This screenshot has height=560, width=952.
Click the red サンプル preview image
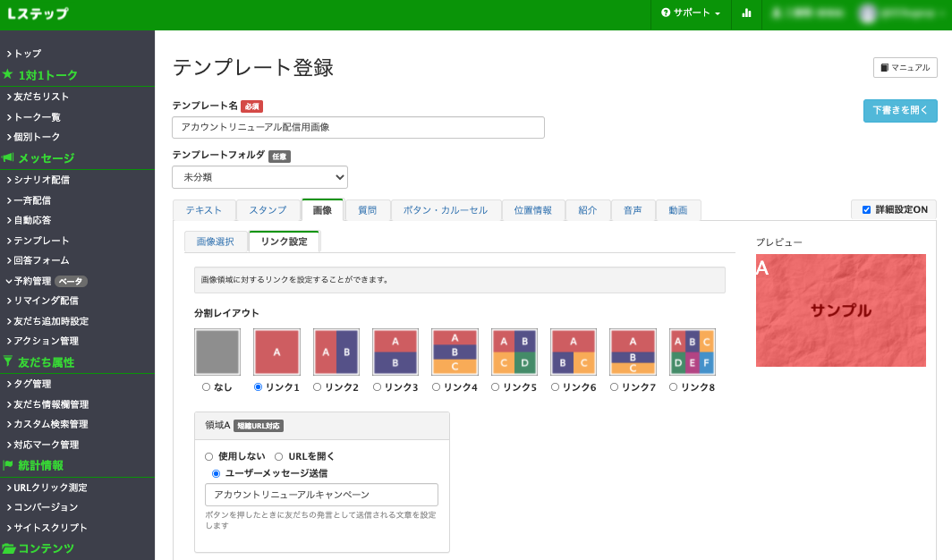840,310
